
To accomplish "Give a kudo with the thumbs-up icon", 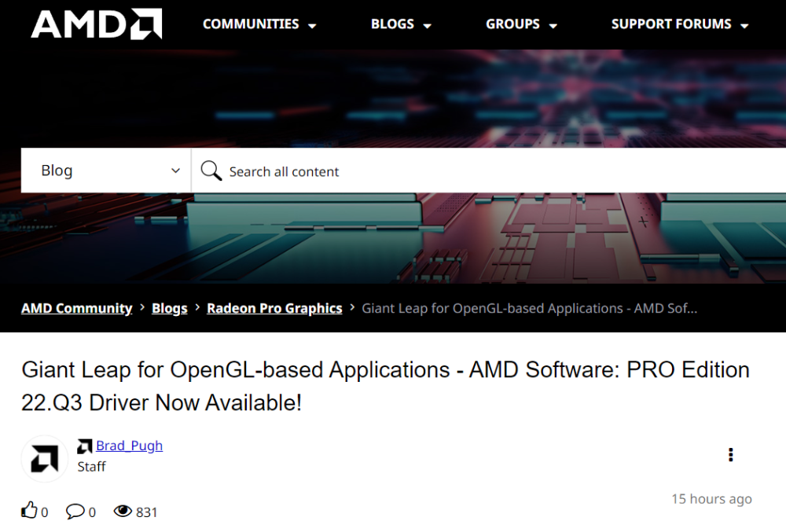I will [x=29, y=510].
